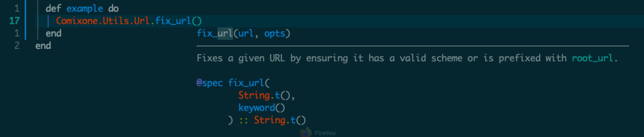Image resolution: width=644 pixels, height=137 pixels.
Task: Click the '@spec' attribute in popup
Action: (x=210, y=83)
